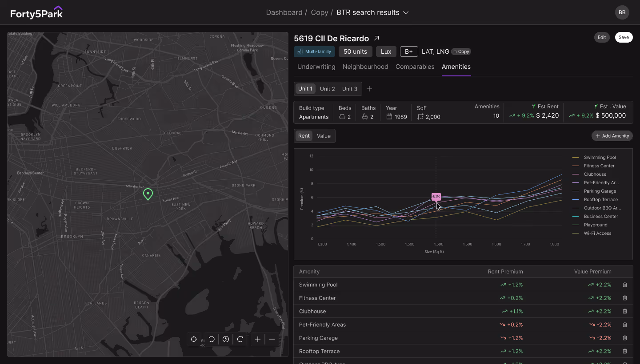Click the green property pin on the map
This screenshot has width=640, height=364.
(x=148, y=194)
